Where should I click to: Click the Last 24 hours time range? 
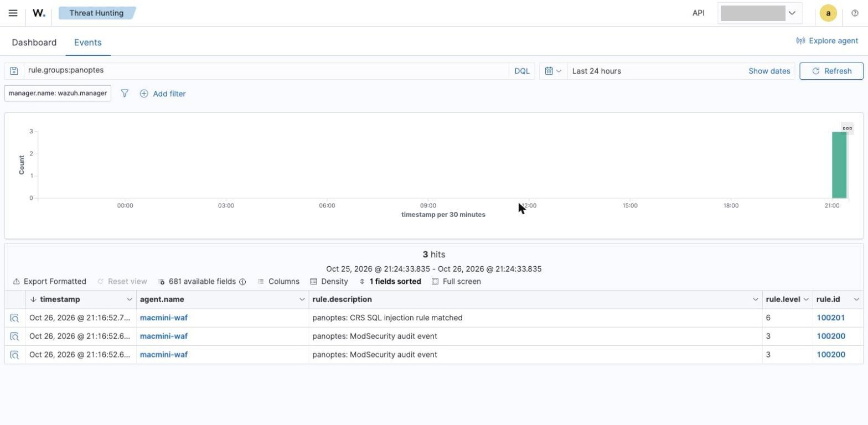[x=597, y=71]
